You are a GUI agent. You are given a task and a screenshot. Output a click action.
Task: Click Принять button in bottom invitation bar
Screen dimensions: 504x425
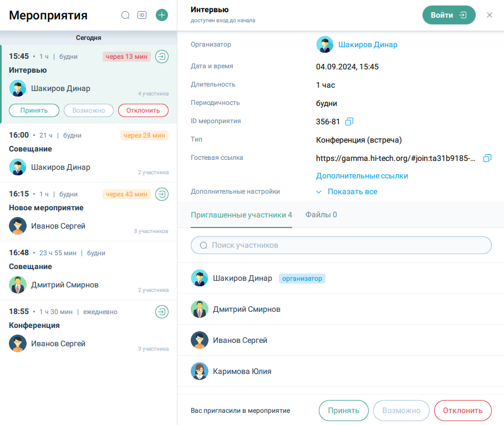(343, 411)
